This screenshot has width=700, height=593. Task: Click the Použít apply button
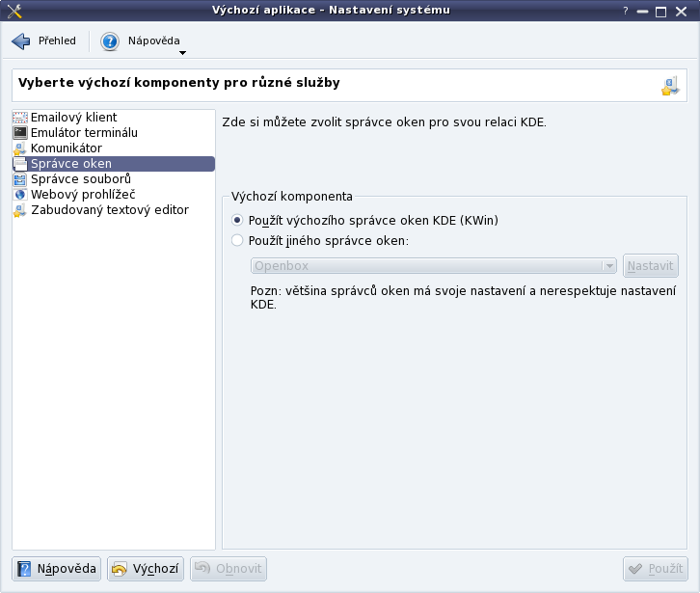point(656,569)
